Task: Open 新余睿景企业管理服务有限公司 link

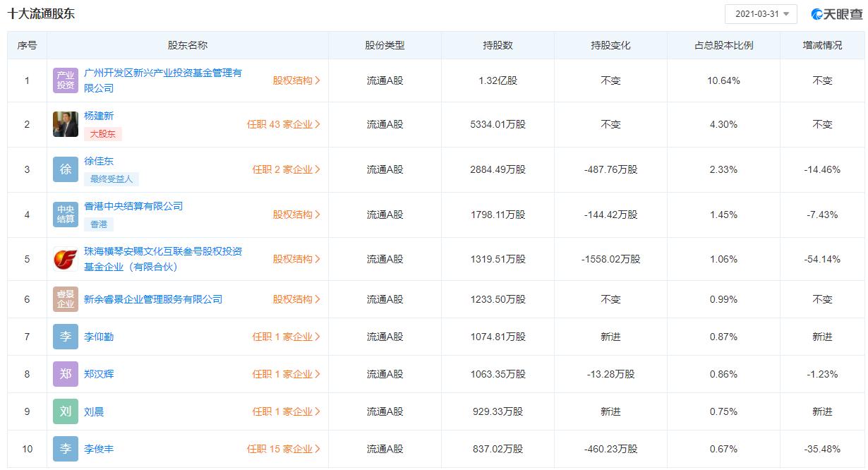Action: [153, 299]
